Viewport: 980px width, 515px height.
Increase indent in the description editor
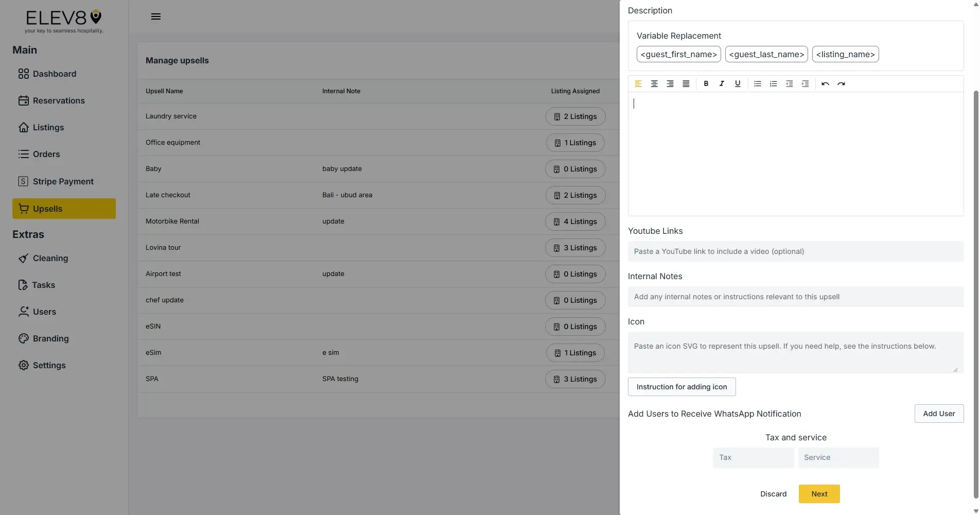[x=805, y=83]
